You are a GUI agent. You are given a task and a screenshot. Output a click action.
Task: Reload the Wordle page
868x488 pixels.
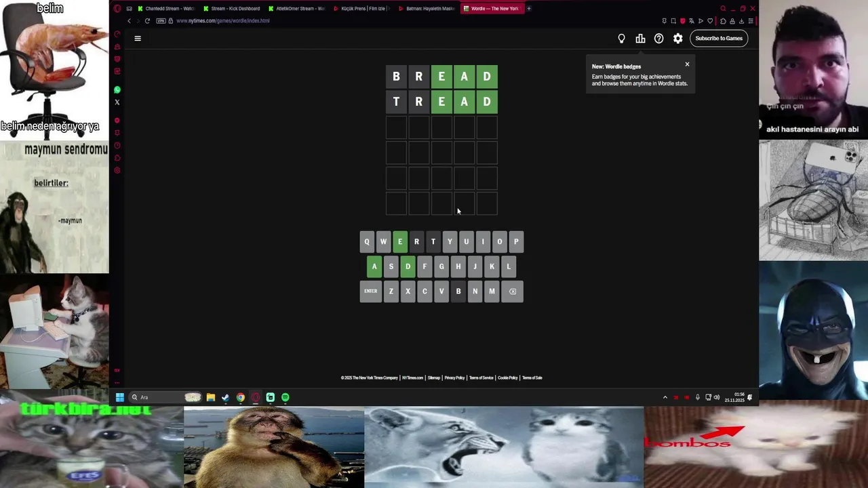(147, 21)
